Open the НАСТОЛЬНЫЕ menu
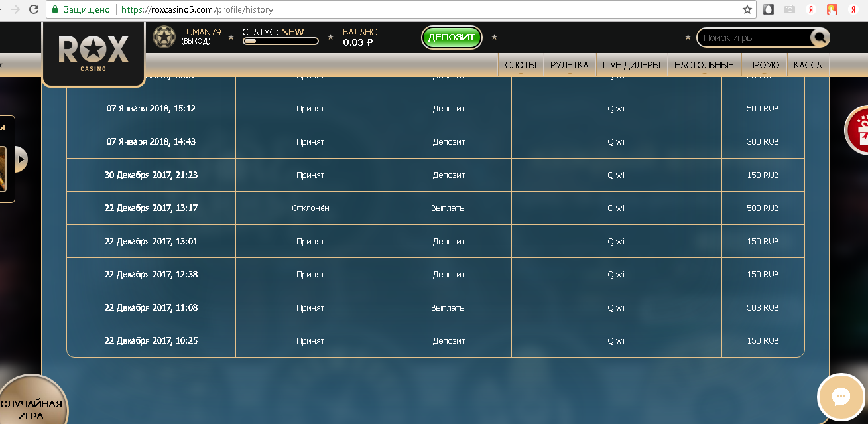The width and height of the screenshot is (868, 424). point(704,65)
